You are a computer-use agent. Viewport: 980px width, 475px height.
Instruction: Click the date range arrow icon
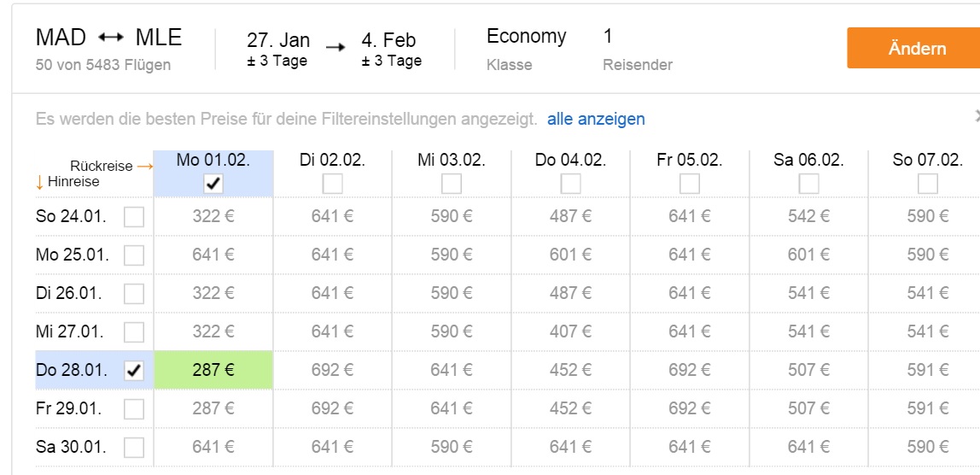pos(335,48)
